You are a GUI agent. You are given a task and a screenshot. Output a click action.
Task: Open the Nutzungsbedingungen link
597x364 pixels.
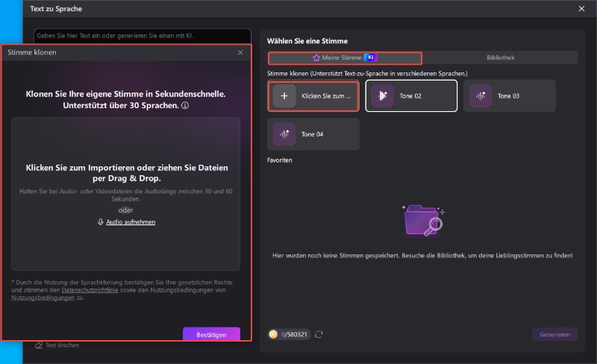pos(43,298)
